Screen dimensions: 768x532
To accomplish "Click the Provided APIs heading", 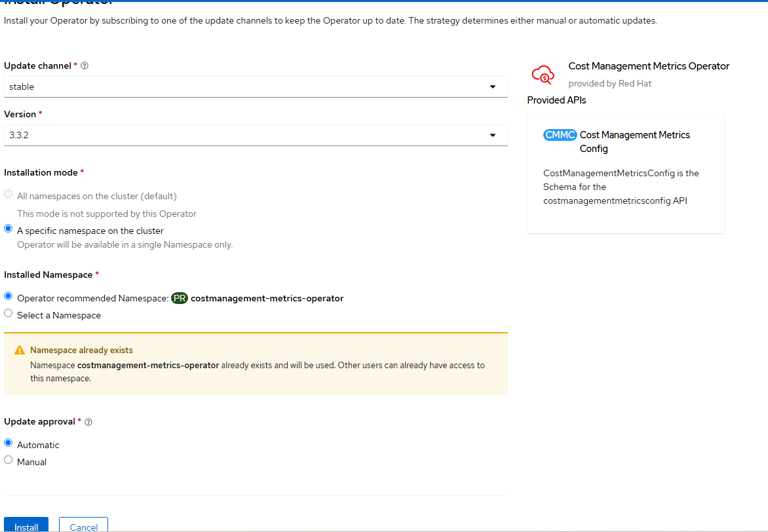I will pyautogui.click(x=556, y=100).
